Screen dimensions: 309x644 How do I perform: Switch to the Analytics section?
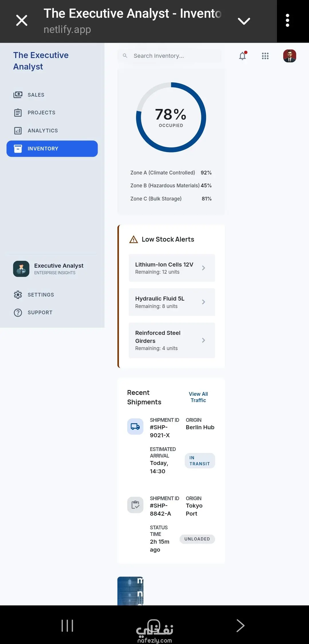(42, 131)
